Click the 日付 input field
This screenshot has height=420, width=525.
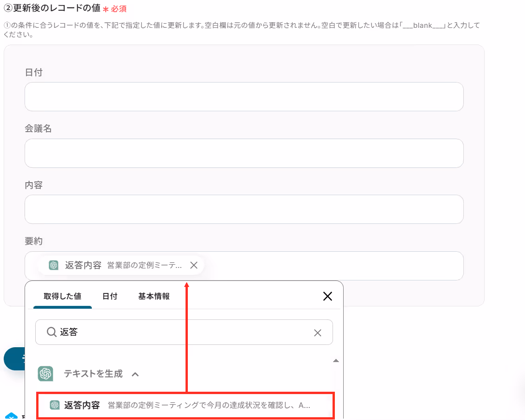point(244,97)
